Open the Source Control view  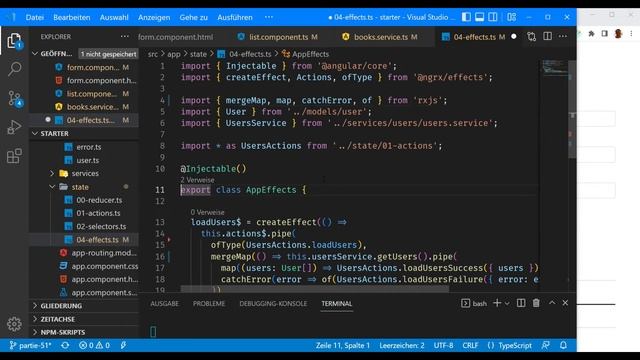coord(15,99)
